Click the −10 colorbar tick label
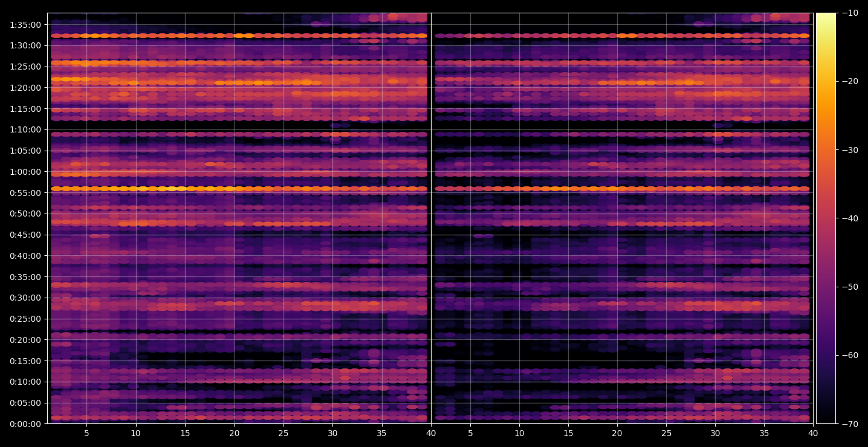This screenshot has height=447, width=868. click(x=850, y=13)
